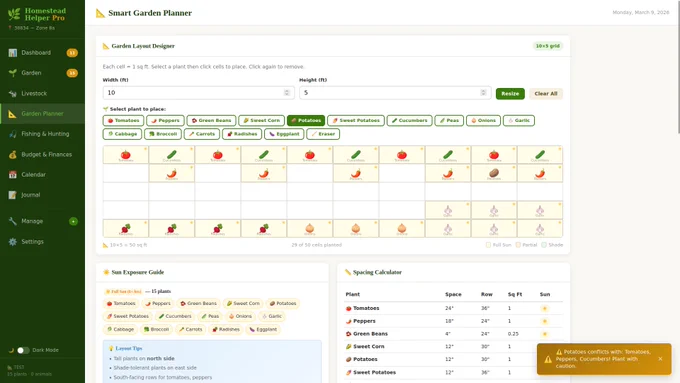Select the Broccoli plant chip

(x=163, y=134)
